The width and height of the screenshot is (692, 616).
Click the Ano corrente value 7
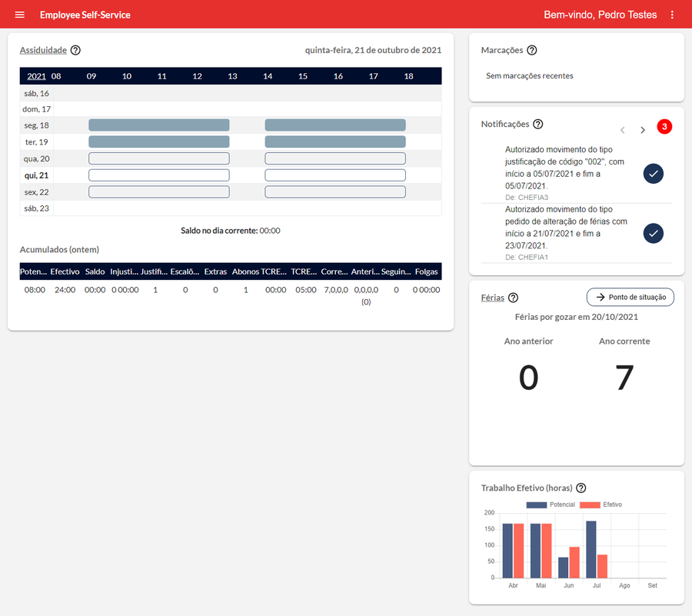coord(624,378)
